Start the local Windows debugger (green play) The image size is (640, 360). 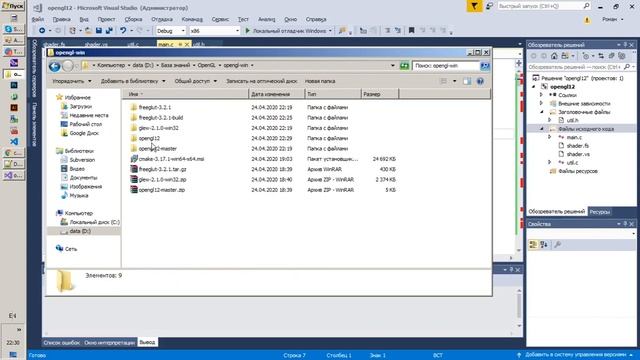point(247,31)
